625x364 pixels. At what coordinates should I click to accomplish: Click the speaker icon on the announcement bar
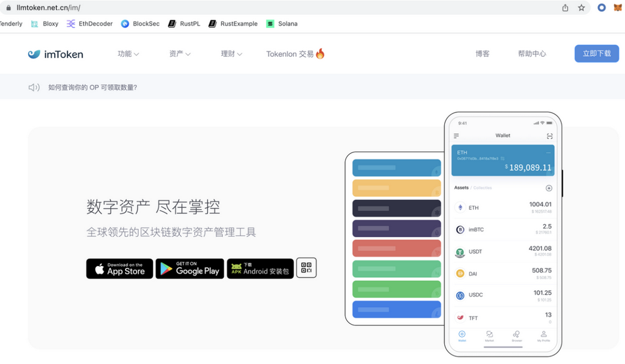(34, 86)
